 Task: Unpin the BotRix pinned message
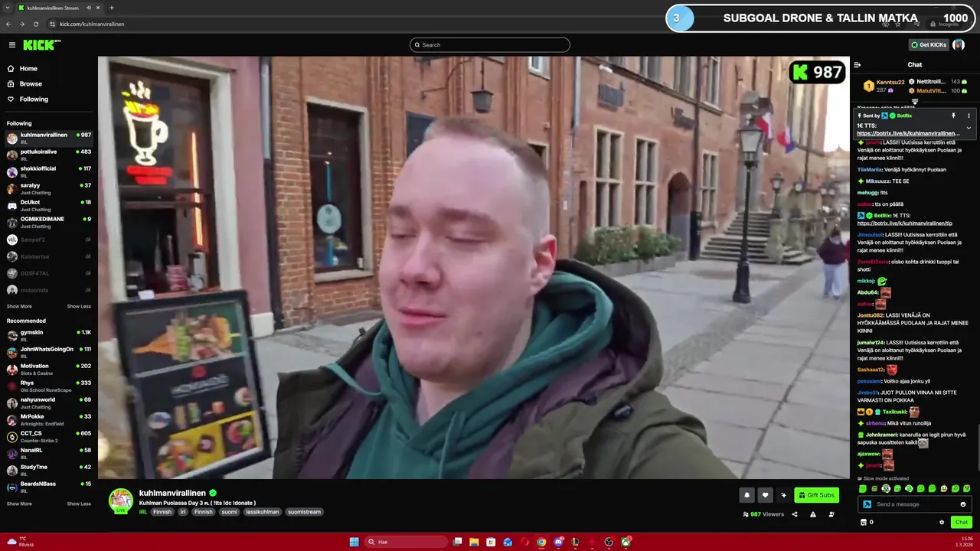(x=953, y=116)
